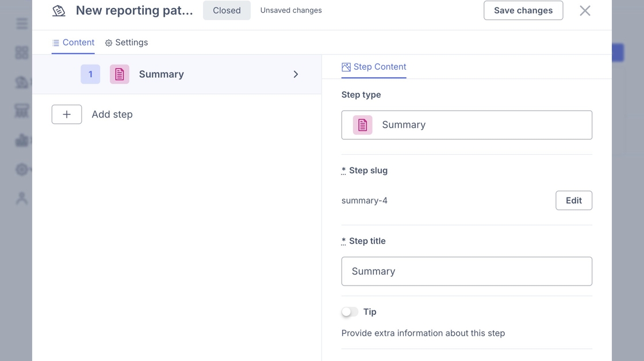
Task: Click the Closed status badge
Action: (227, 10)
